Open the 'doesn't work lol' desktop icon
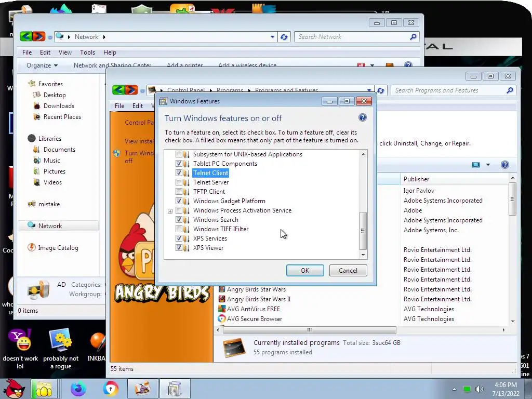 click(x=20, y=349)
